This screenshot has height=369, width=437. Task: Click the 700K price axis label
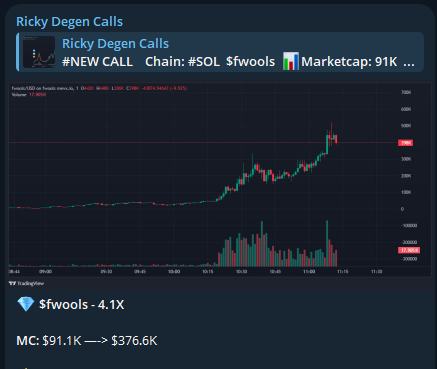(x=406, y=92)
